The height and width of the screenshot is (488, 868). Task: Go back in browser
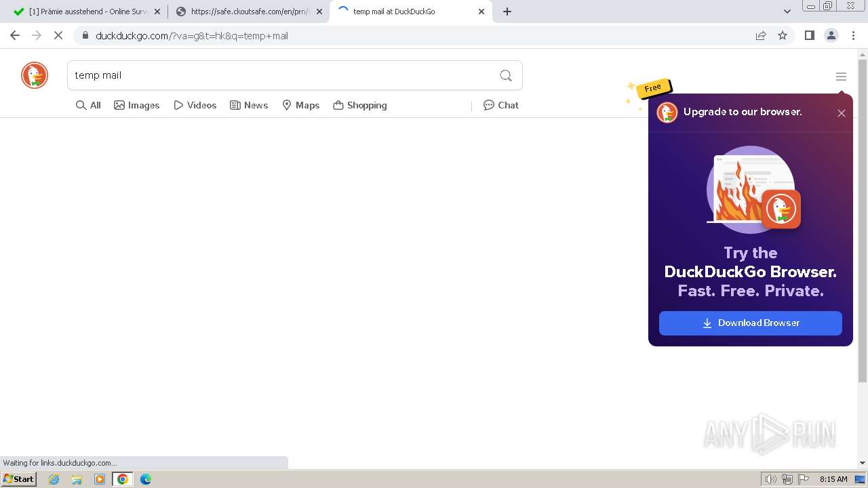(x=15, y=35)
